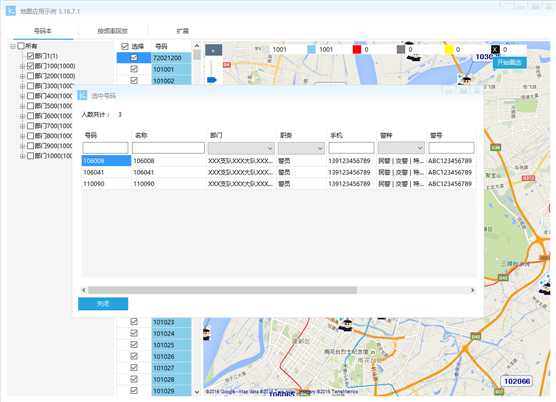The height and width of the screenshot is (402, 556).
Task: Click the light blue status indicator
Action: tap(311, 49)
